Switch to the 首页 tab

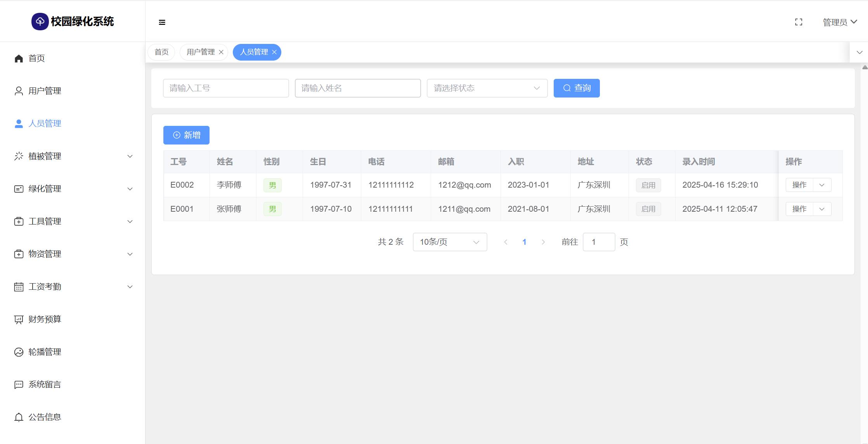point(161,52)
